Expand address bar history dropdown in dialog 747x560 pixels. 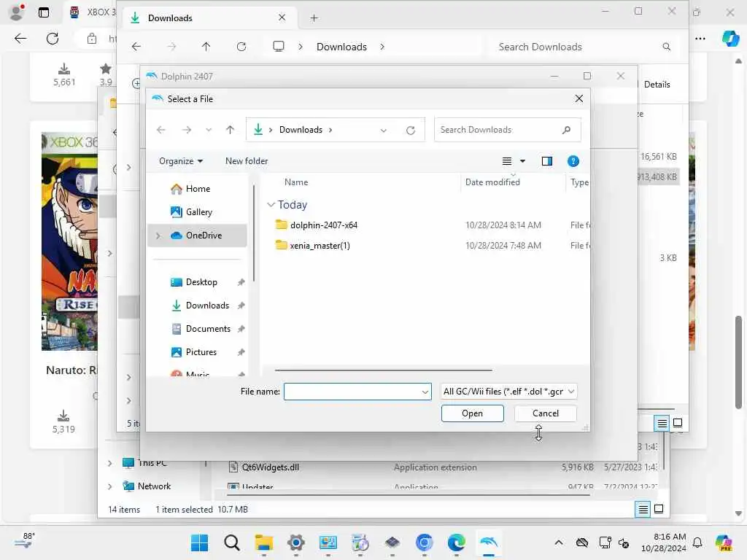384,130
